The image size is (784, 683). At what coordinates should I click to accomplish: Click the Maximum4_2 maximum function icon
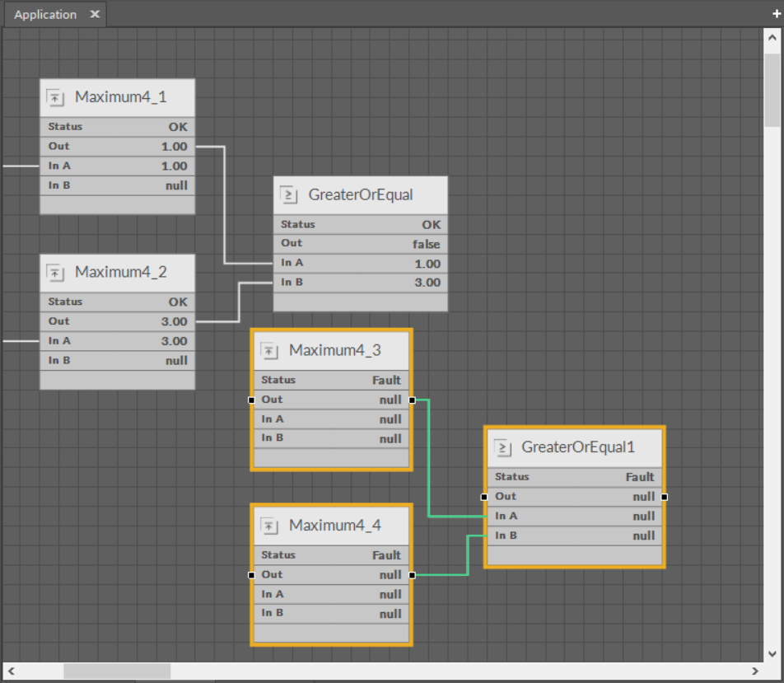pos(56,272)
